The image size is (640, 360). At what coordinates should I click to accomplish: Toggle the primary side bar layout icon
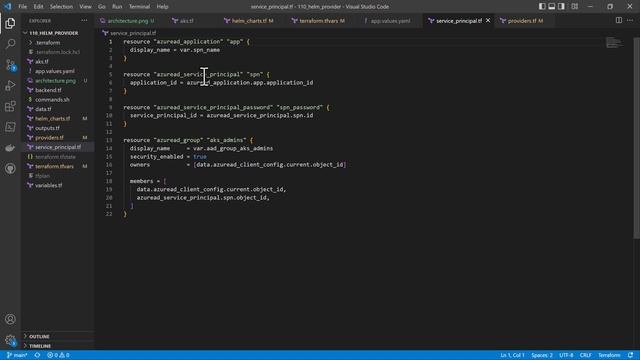[542, 7]
